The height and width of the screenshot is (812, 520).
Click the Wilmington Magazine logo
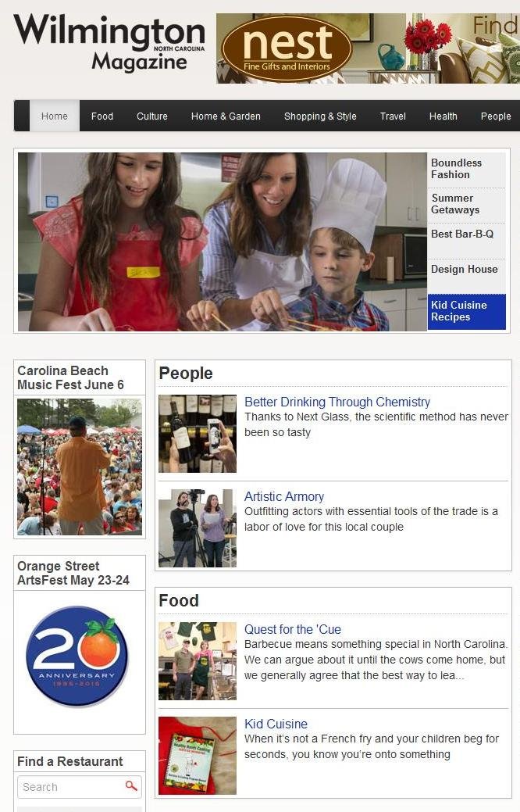pos(109,44)
